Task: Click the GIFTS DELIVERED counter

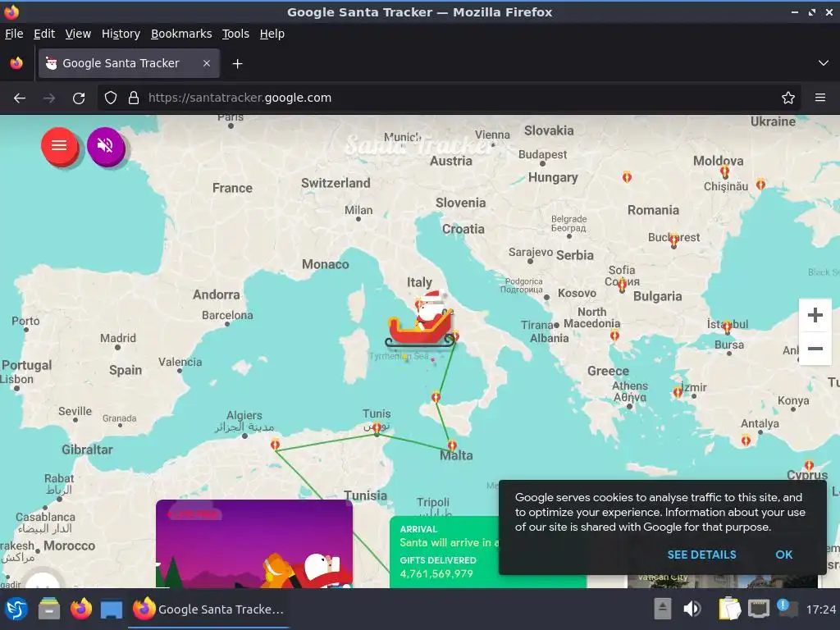Action: [437, 568]
